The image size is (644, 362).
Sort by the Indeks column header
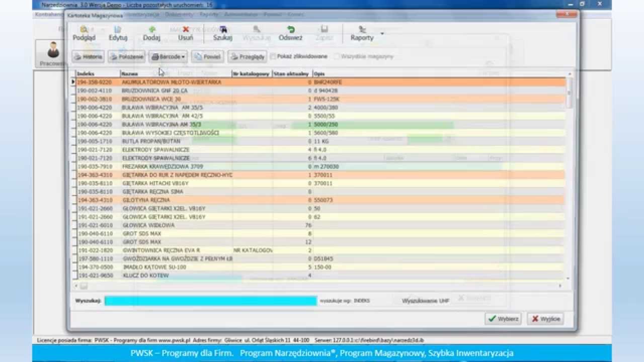click(x=98, y=74)
